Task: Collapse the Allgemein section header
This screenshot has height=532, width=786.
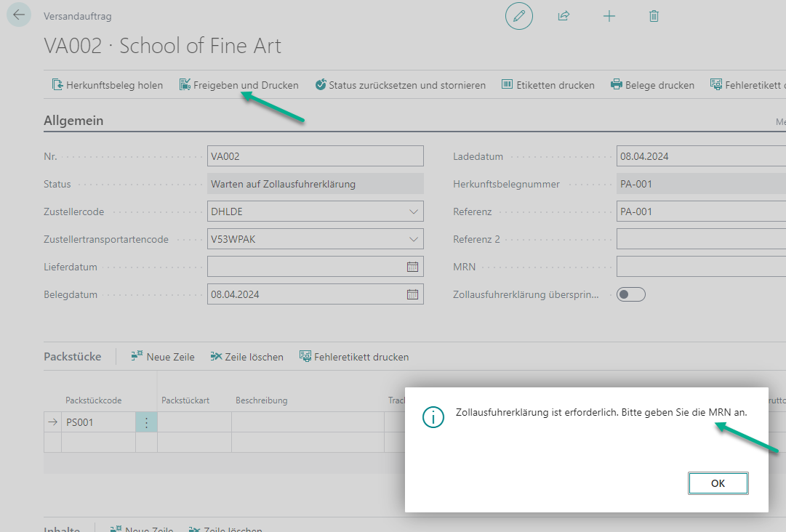Action: 73,121
